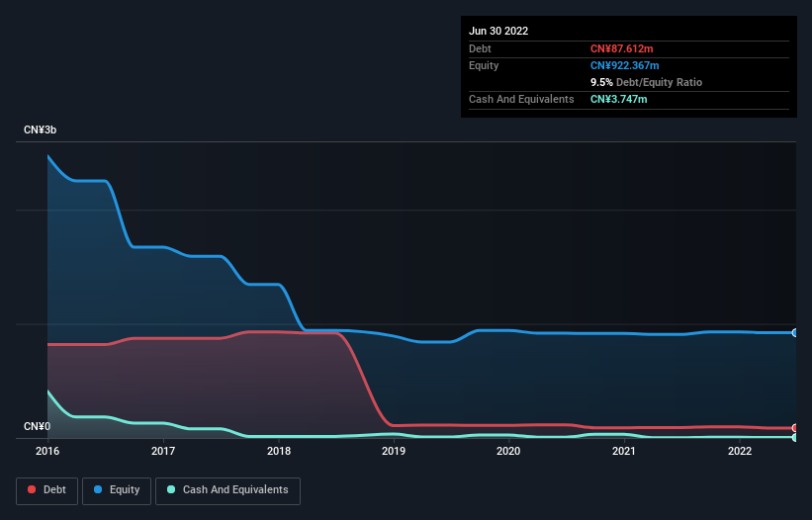
Task: Click the Equity value CN¥922.367m
Action: point(624,65)
